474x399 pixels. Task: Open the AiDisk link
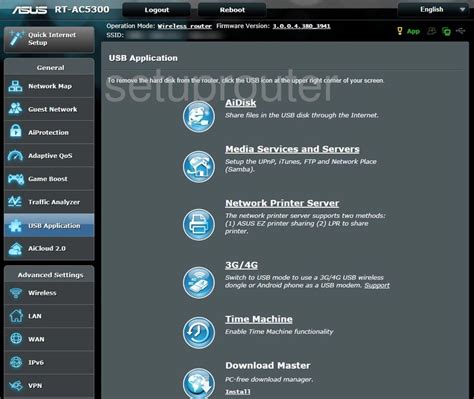[241, 103]
